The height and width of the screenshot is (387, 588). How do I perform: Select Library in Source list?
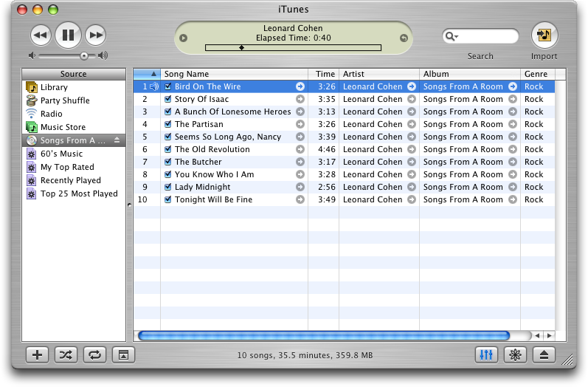click(x=74, y=87)
